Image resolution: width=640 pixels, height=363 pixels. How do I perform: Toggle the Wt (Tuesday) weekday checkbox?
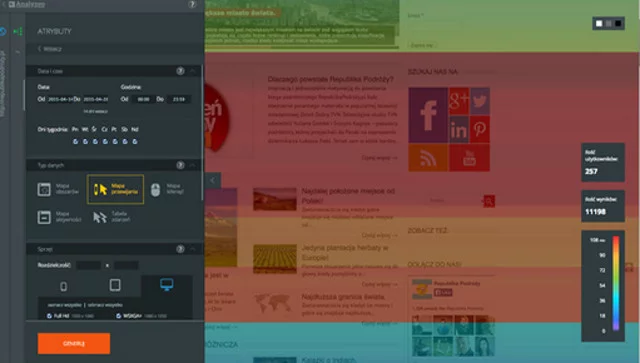pos(85,141)
